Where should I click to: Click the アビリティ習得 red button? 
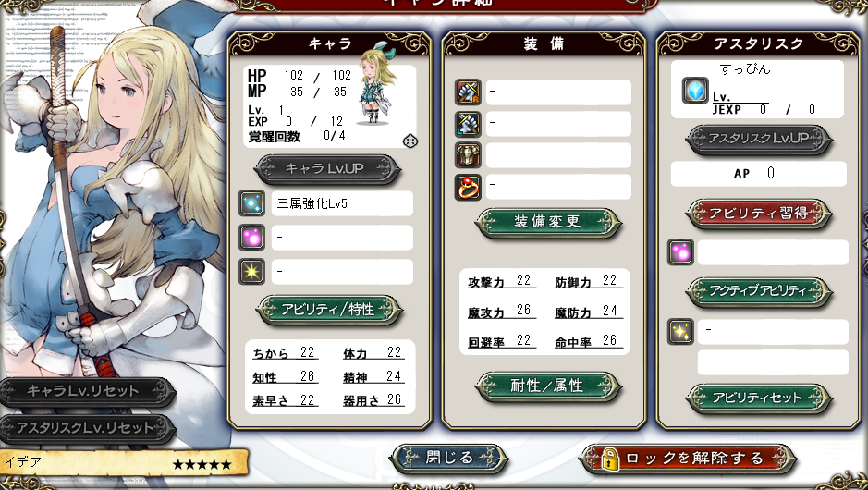click(758, 214)
